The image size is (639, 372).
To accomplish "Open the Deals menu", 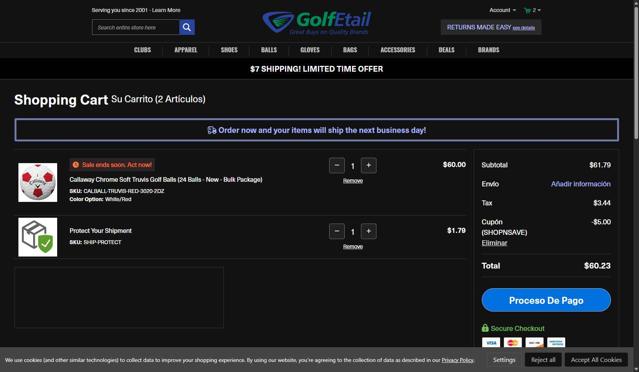I will pyautogui.click(x=446, y=50).
